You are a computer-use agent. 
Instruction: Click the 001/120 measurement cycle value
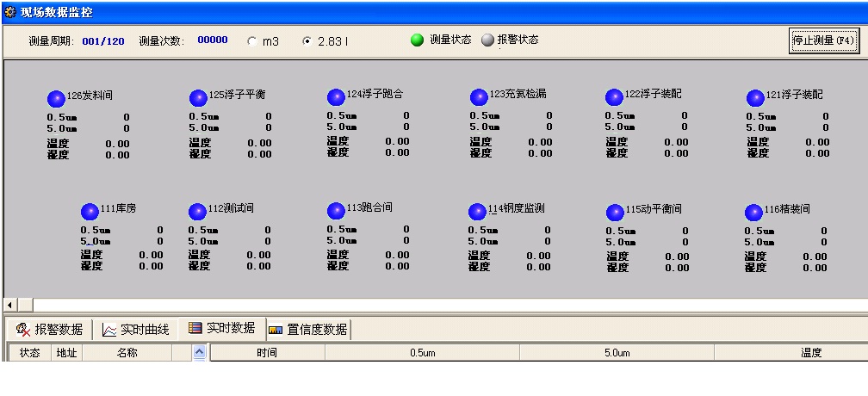[103, 41]
